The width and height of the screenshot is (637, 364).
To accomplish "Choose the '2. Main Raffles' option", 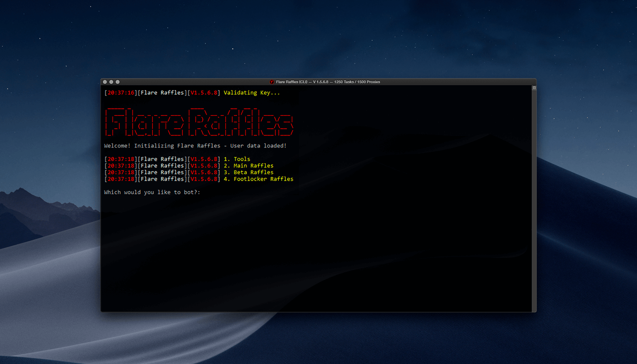I will pyautogui.click(x=248, y=166).
